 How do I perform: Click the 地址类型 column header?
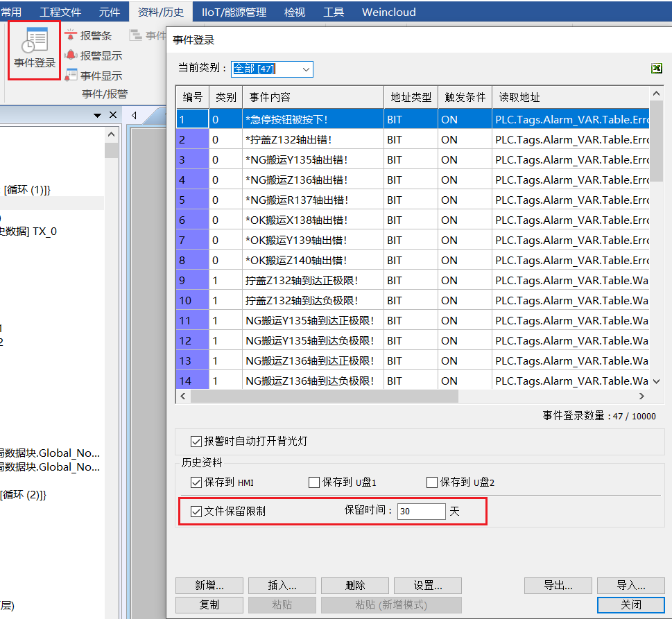[x=410, y=98]
